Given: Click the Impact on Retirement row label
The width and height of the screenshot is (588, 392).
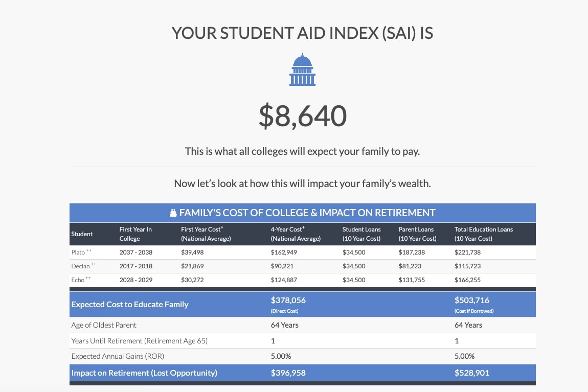Looking at the screenshot, I should pyautogui.click(x=144, y=373).
